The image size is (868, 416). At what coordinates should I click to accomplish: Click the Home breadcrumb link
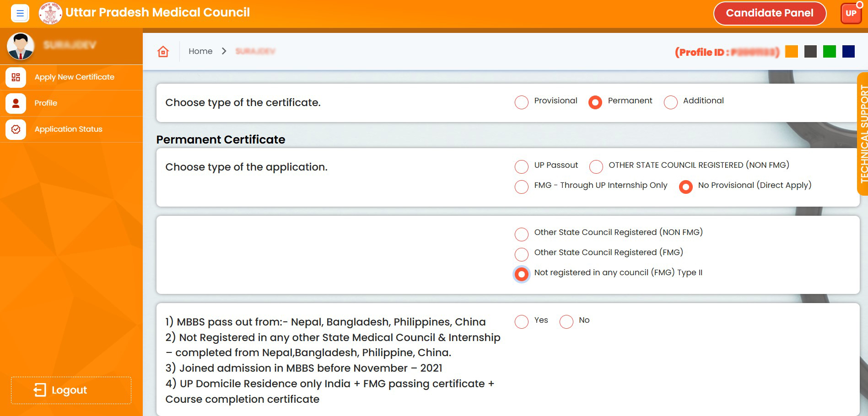pos(200,51)
